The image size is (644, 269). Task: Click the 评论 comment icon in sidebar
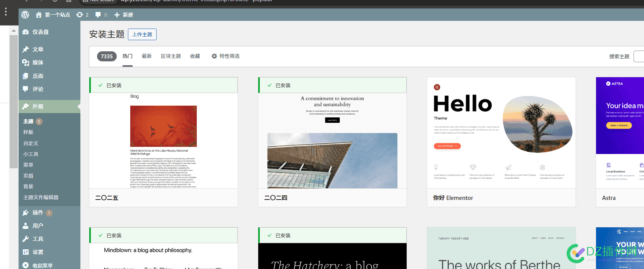coord(26,89)
